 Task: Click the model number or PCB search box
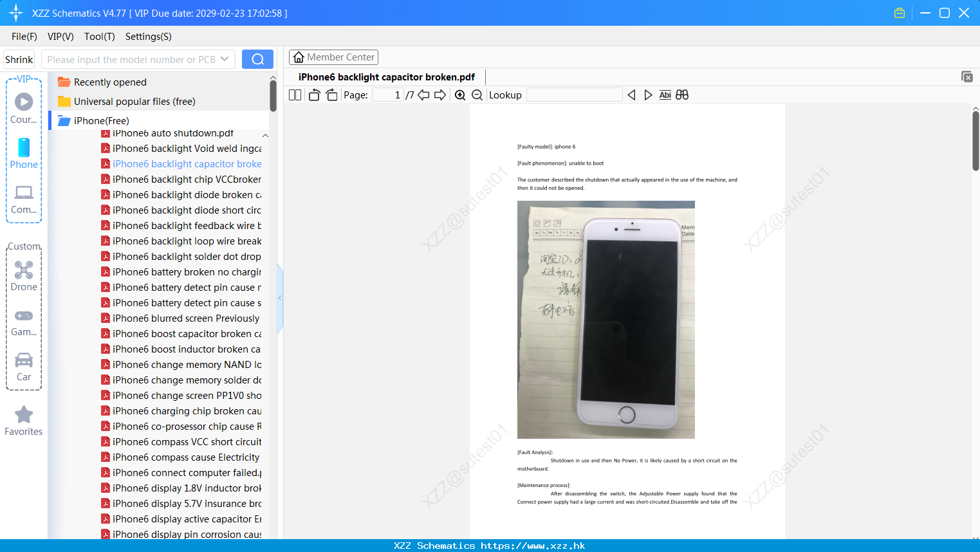131,59
